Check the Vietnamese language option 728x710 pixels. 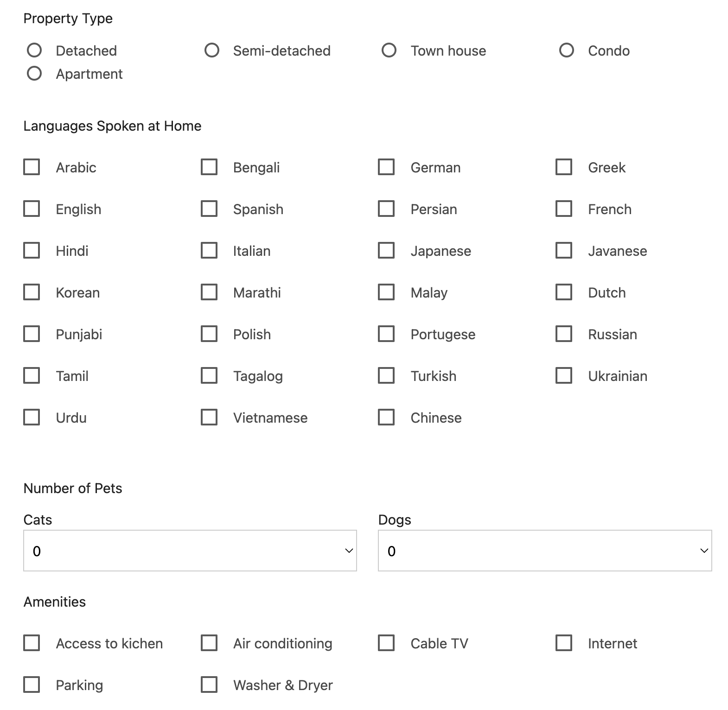[x=209, y=417]
